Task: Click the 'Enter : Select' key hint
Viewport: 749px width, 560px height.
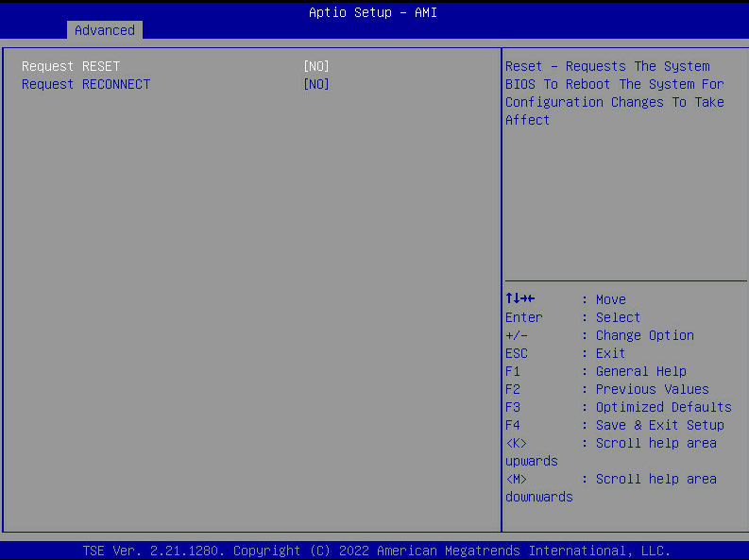Action: (x=572, y=317)
